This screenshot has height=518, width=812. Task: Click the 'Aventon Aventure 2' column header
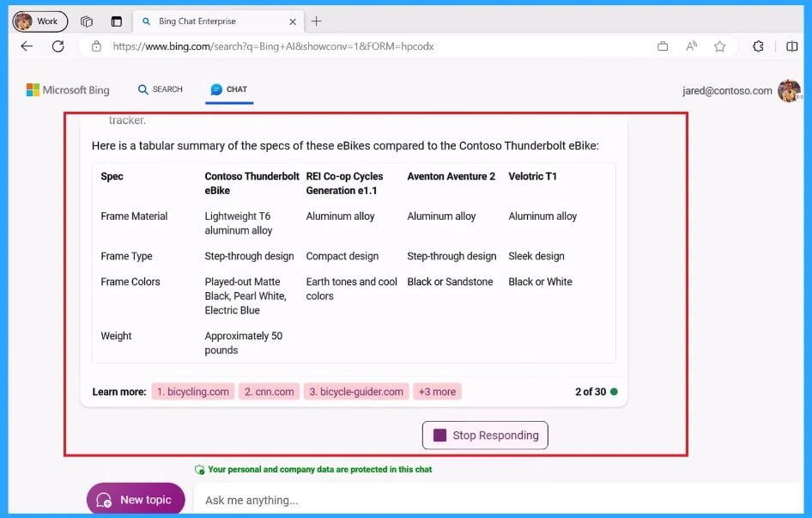click(x=451, y=176)
